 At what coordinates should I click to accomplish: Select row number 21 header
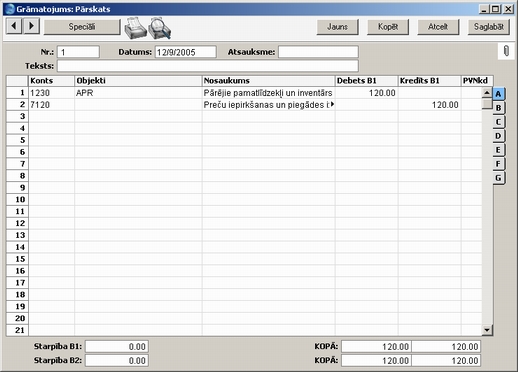click(x=17, y=330)
